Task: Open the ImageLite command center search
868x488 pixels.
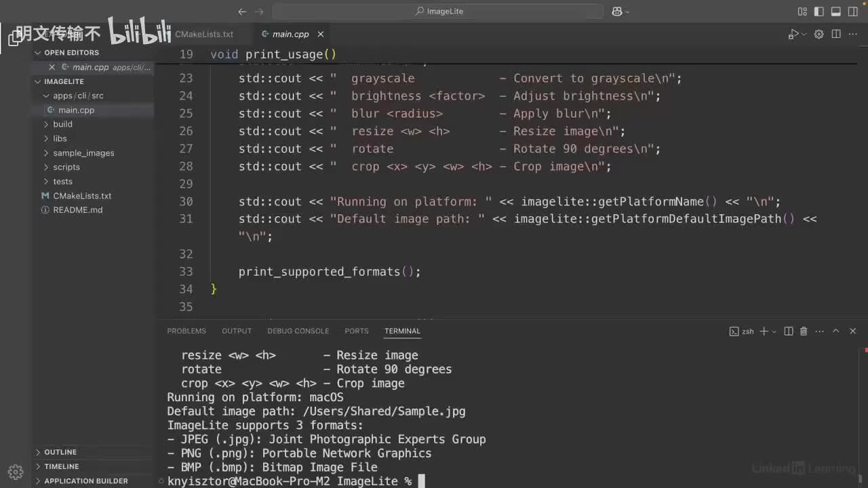Action: click(438, 12)
